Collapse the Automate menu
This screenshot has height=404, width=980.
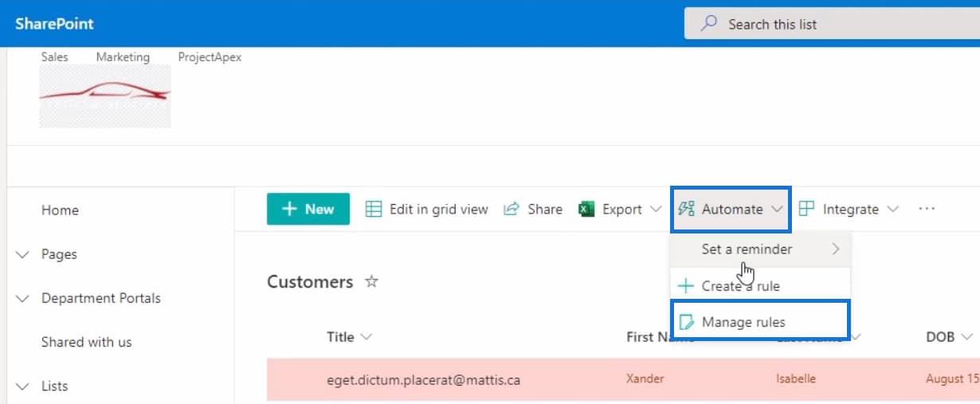point(731,209)
